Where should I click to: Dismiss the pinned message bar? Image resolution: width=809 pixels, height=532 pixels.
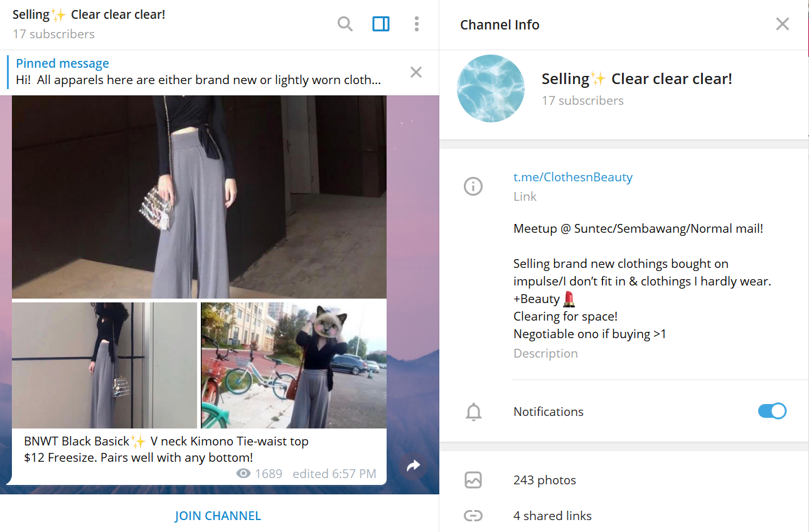415,72
